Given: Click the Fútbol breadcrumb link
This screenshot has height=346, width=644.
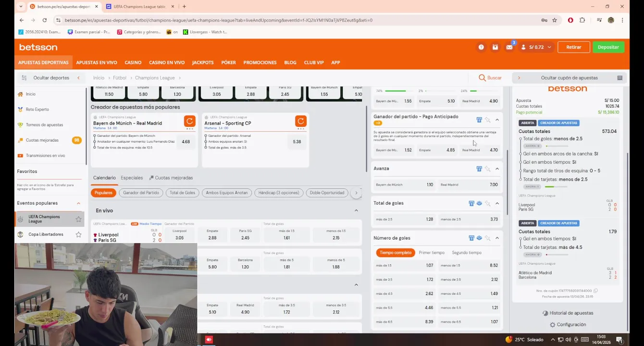Looking at the screenshot, I should coord(120,78).
